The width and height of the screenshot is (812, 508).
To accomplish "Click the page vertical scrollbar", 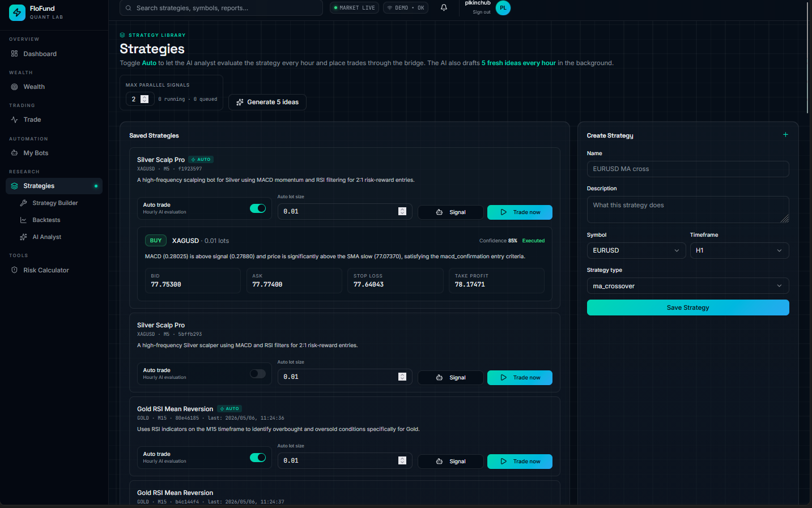I will 807,57.
